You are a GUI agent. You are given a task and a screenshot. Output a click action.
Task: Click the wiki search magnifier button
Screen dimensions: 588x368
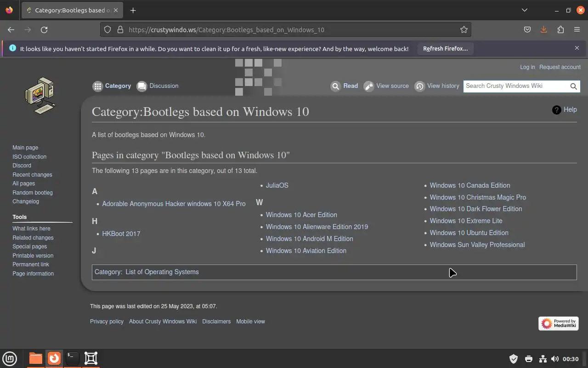573,86
